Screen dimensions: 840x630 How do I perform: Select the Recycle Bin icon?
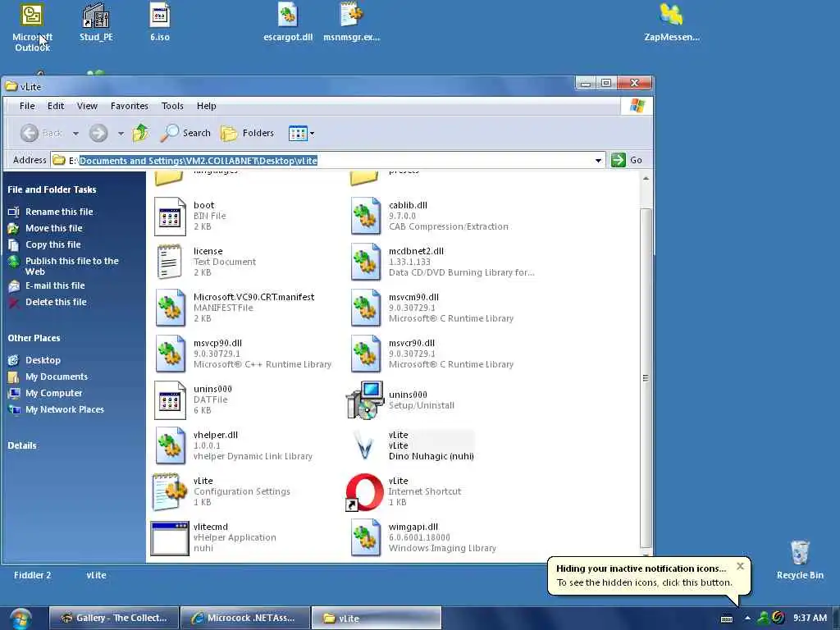[x=800, y=559]
